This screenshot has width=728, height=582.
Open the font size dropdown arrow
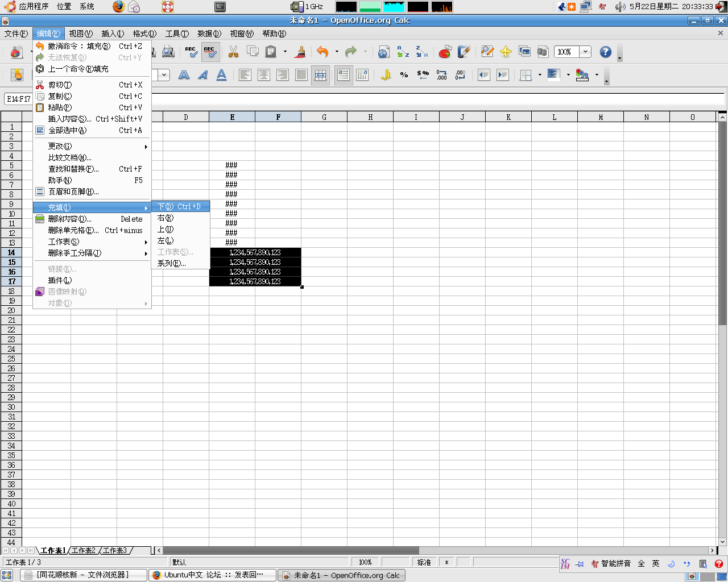click(164, 75)
